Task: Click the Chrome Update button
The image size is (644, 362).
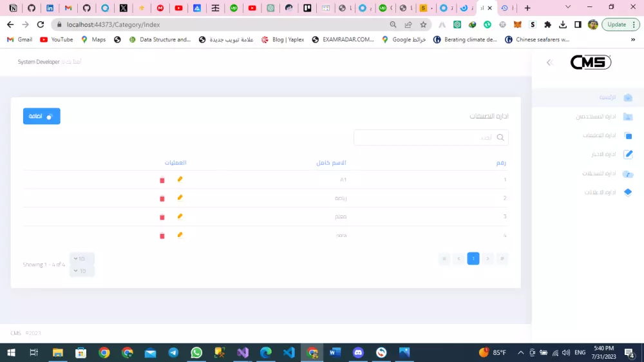Action: click(621, 24)
